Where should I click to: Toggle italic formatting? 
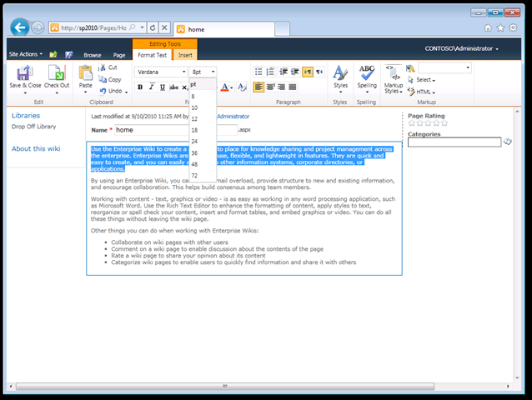[x=152, y=87]
